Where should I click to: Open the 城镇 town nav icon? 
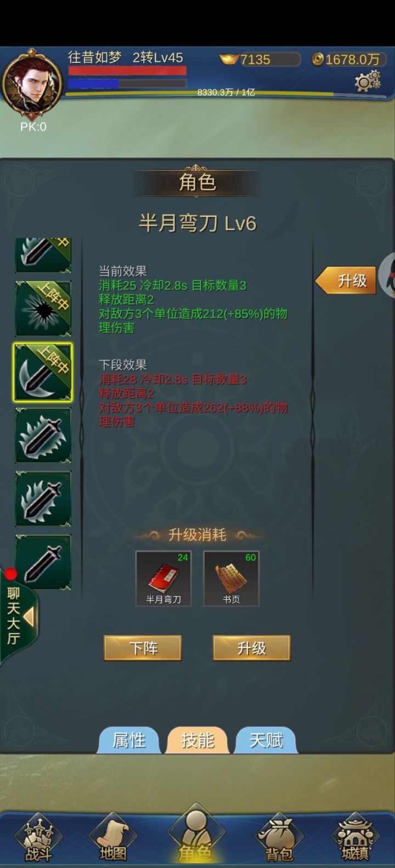355,840
